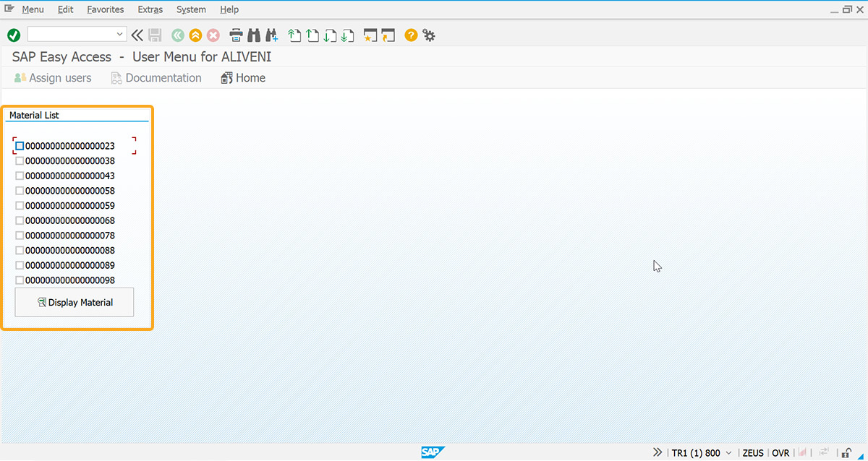This screenshot has height=461, width=868.
Task: Click the red Cancel icon
Action: coord(213,35)
